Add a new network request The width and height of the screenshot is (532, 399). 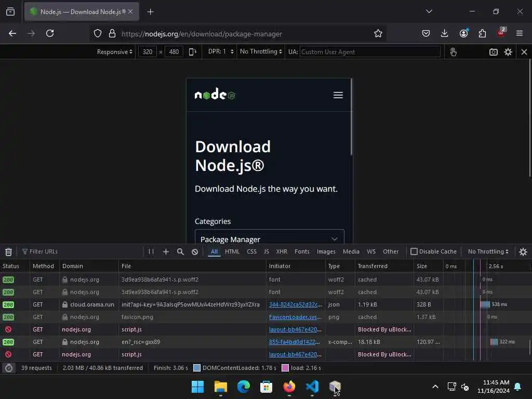click(166, 251)
